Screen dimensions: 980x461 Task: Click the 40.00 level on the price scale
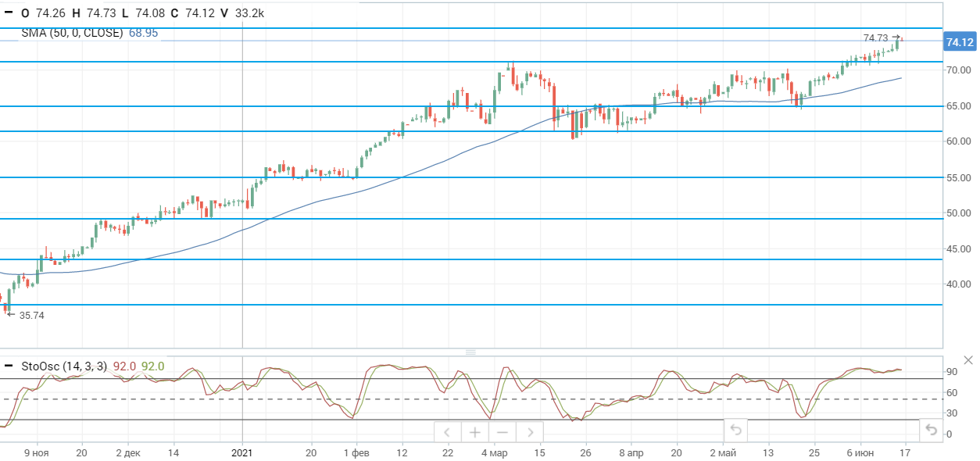click(x=960, y=284)
